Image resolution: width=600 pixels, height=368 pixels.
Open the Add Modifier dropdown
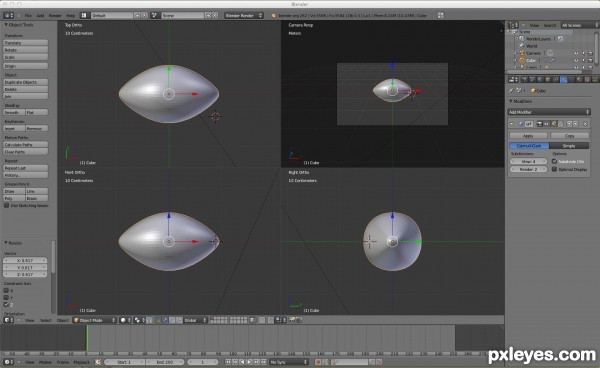pos(549,112)
